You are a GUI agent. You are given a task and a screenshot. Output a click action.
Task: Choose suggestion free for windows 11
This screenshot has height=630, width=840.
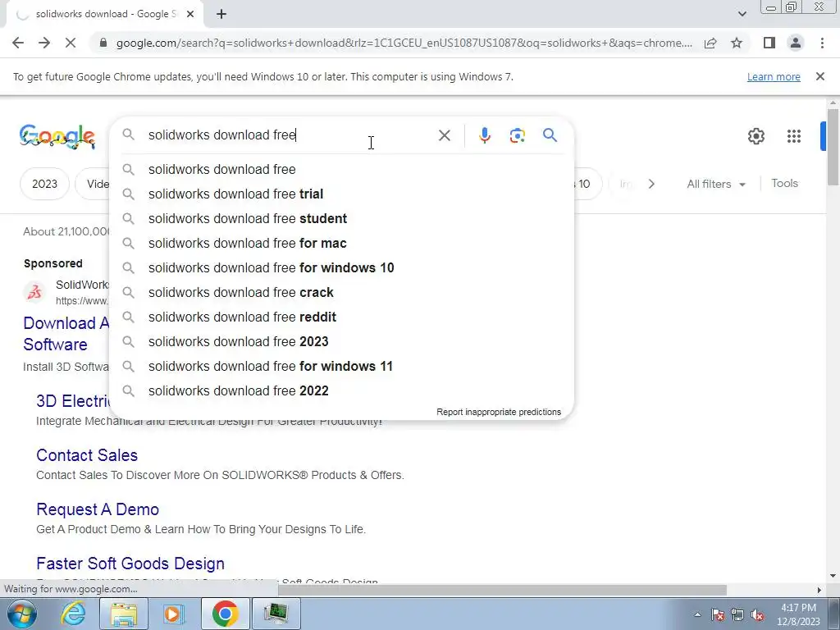(342, 367)
